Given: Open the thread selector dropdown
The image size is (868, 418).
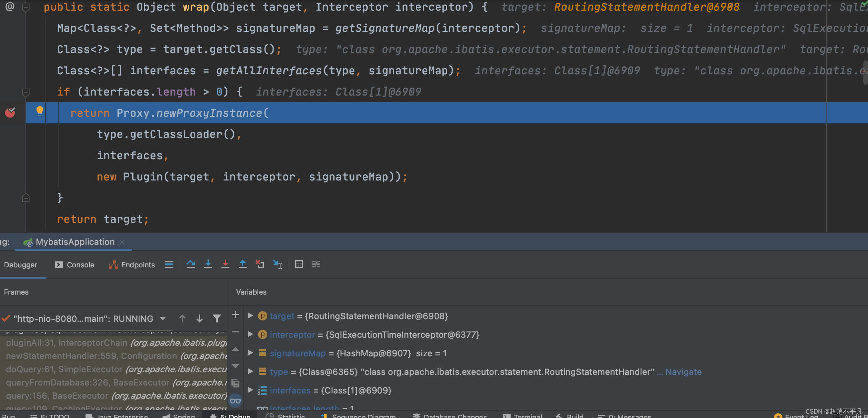Looking at the screenshot, I should point(163,318).
